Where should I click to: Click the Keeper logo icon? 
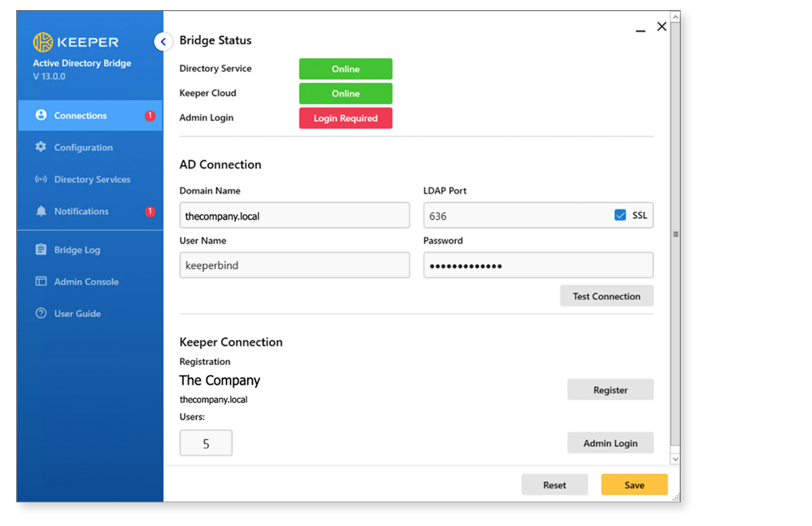point(43,42)
